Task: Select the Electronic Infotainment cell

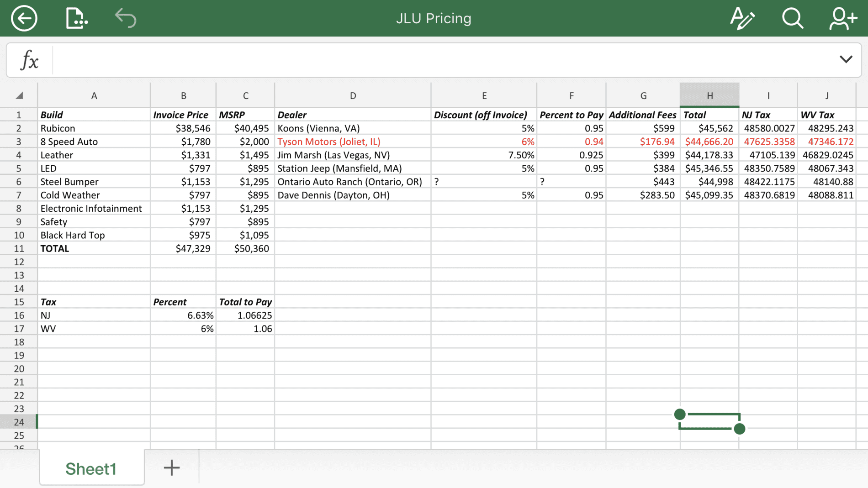Action: [94, 209]
